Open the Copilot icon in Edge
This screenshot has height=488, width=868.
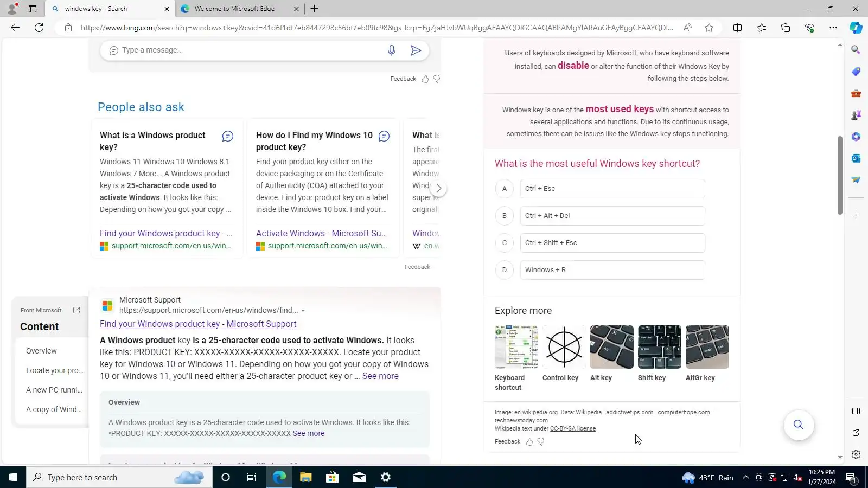click(x=856, y=28)
